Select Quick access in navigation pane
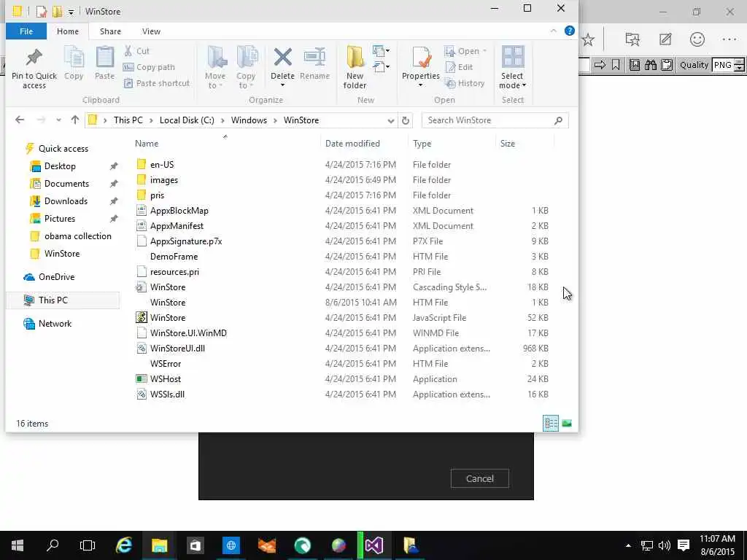747x560 pixels. [63, 149]
